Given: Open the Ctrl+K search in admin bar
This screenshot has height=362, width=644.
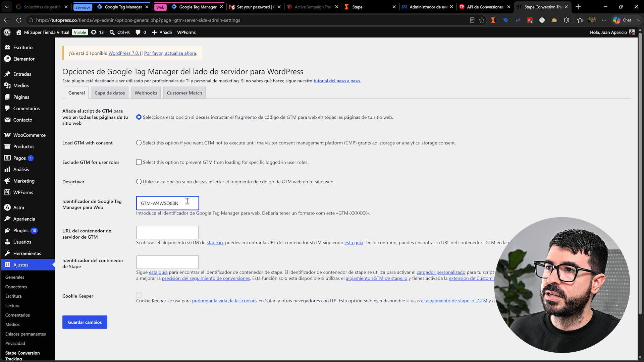Looking at the screenshot, I should tap(120, 33).
